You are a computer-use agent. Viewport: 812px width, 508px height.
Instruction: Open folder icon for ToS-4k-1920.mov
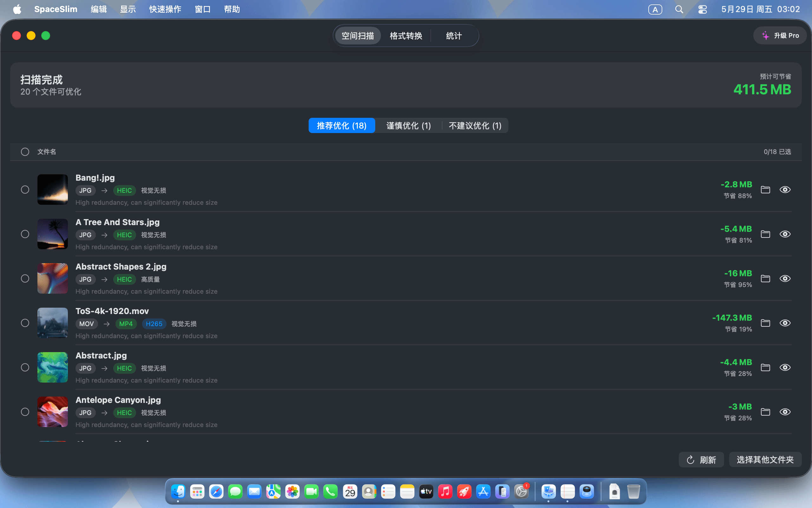pyautogui.click(x=765, y=323)
